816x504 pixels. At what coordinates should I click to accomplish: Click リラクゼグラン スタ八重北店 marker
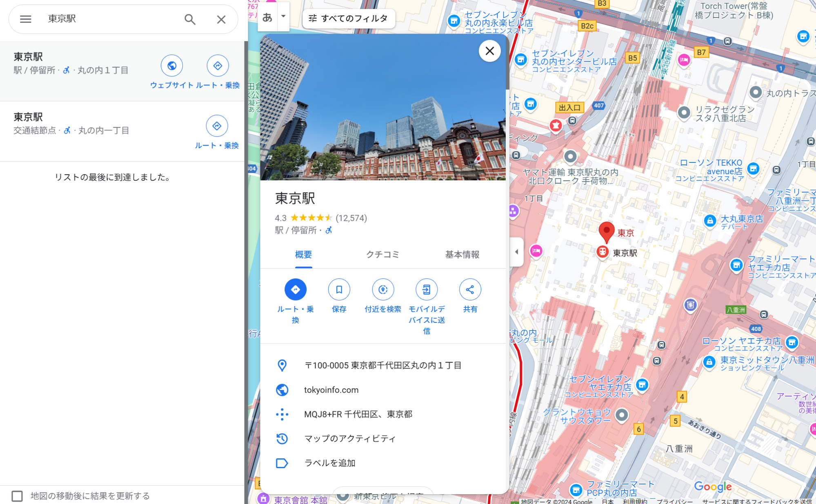click(684, 112)
